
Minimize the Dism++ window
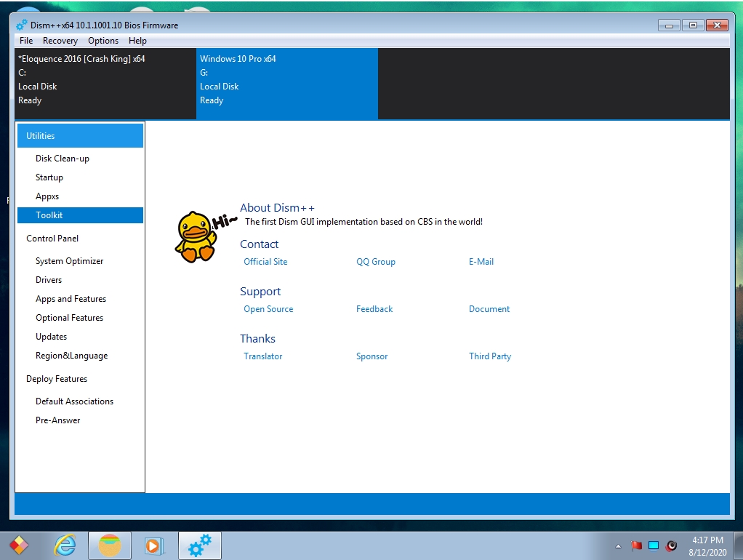point(669,25)
